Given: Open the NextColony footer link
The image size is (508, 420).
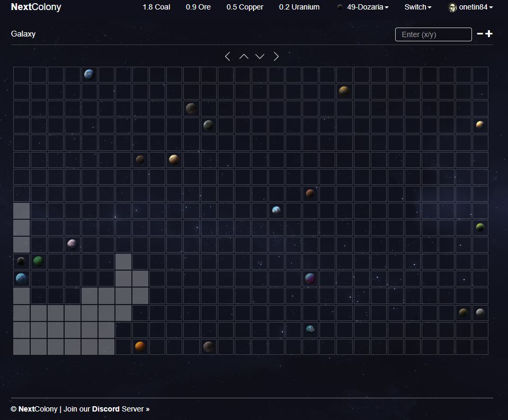Looking at the screenshot, I should 38,409.
